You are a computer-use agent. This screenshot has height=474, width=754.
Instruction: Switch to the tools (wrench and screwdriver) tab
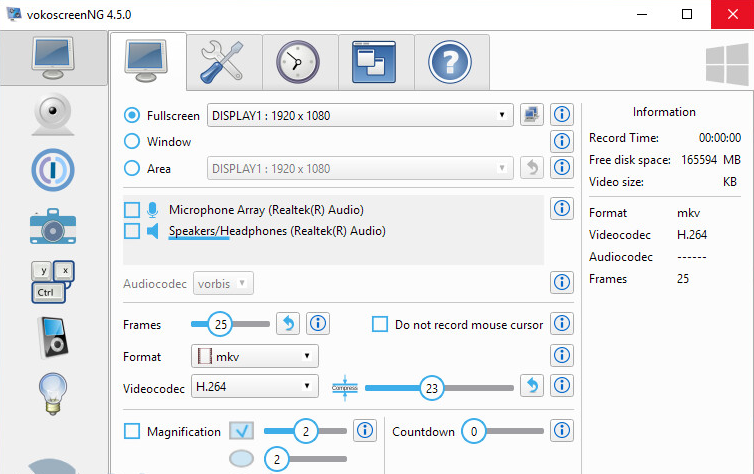point(224,62)
